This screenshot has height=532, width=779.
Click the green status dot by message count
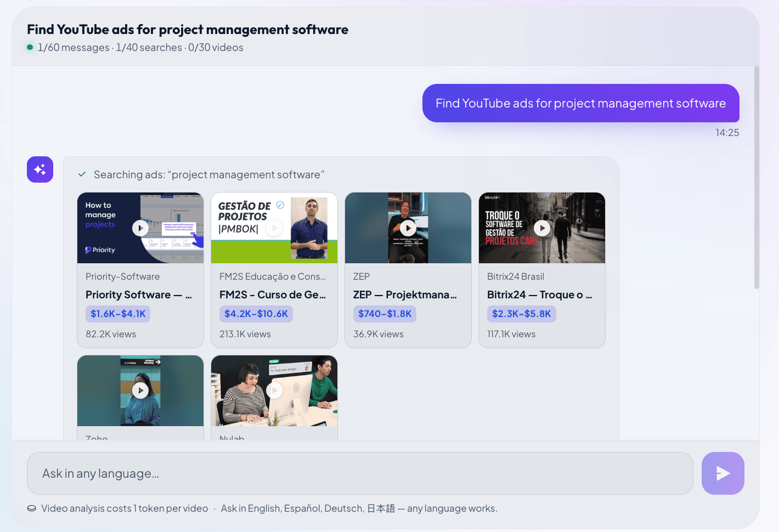pyautogui.click(x=30, y=47)
